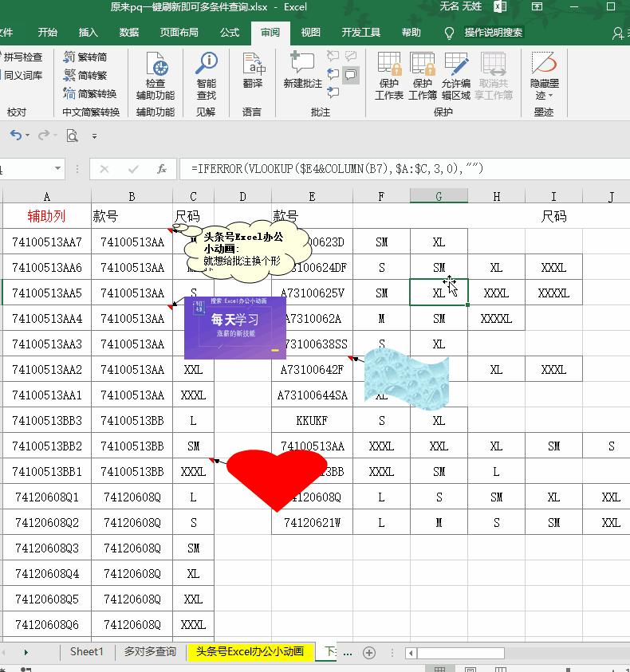
Task: Open 允许编辑区域 allow edit ranges
Action: 456,77
